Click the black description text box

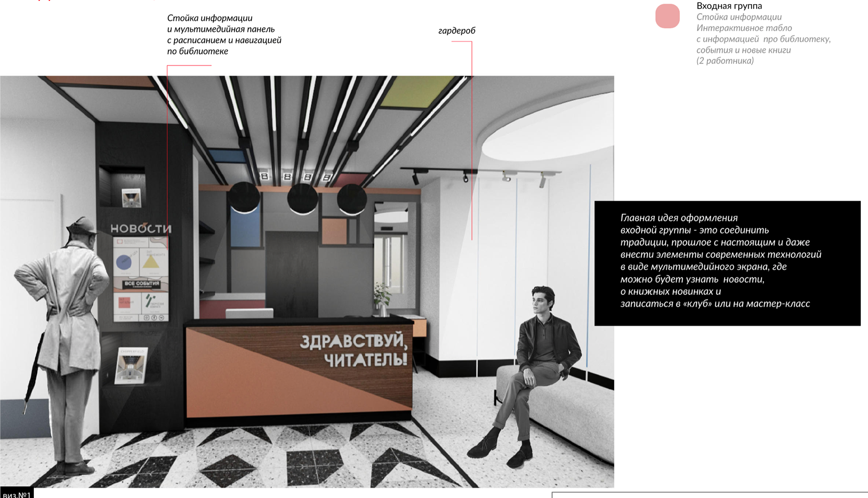[x=727, y=263]
